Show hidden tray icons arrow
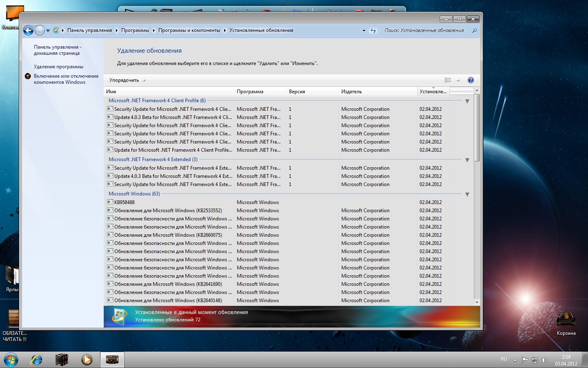 pyautogui.click(x=515, y=360)
